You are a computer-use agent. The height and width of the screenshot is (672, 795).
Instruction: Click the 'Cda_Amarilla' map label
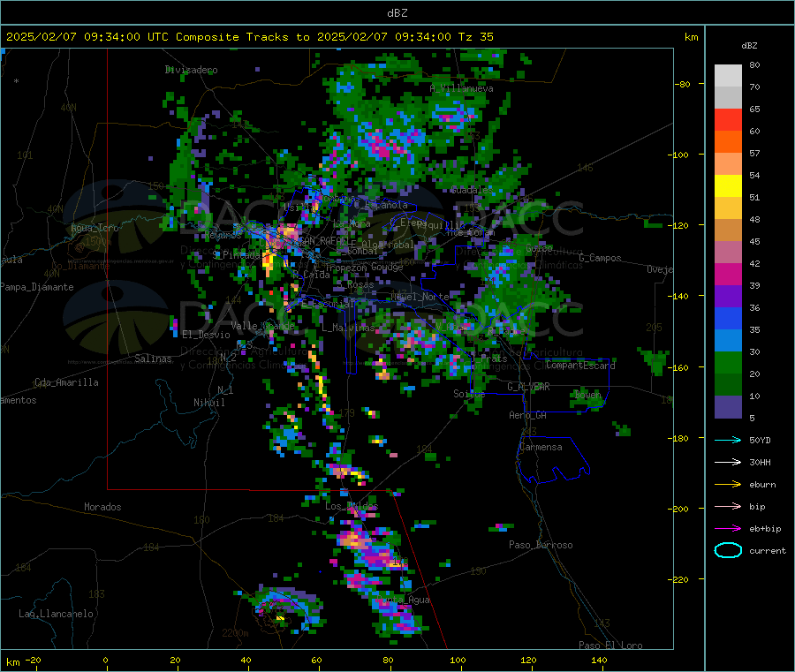[66, 382]
